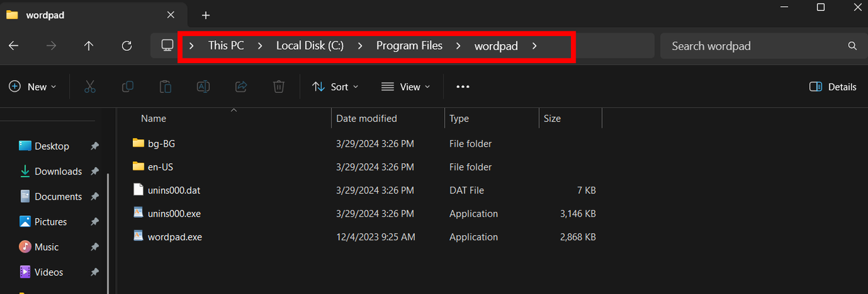
Task: Maximize the File Explorer window
Action: click(x=821, y=7)
